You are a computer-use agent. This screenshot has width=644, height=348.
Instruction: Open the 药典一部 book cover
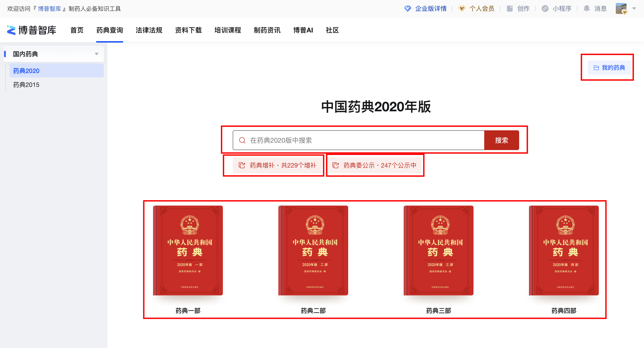(188, 250)
